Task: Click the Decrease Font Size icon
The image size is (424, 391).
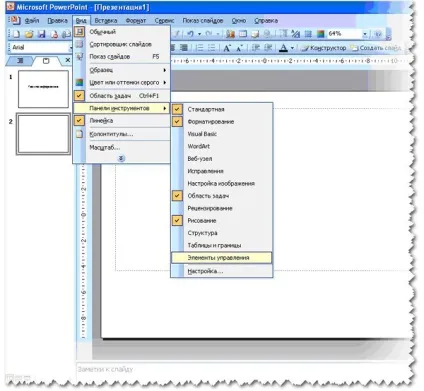Action: pos(240,48)
